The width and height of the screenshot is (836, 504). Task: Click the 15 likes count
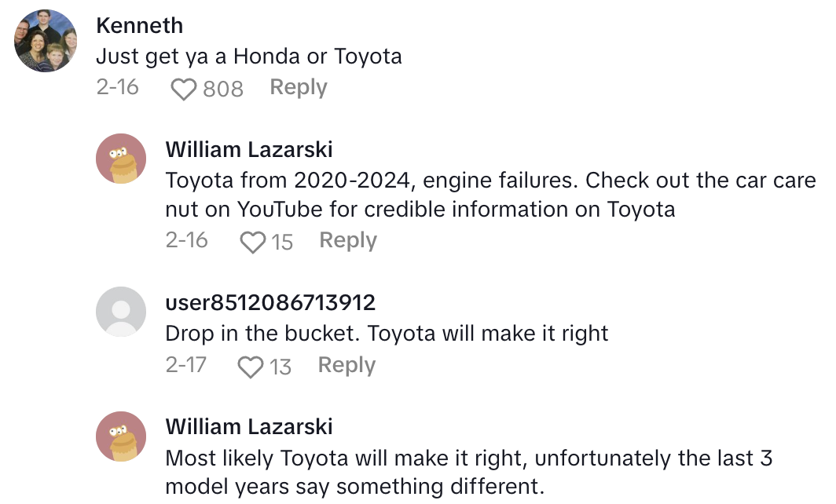281,243
